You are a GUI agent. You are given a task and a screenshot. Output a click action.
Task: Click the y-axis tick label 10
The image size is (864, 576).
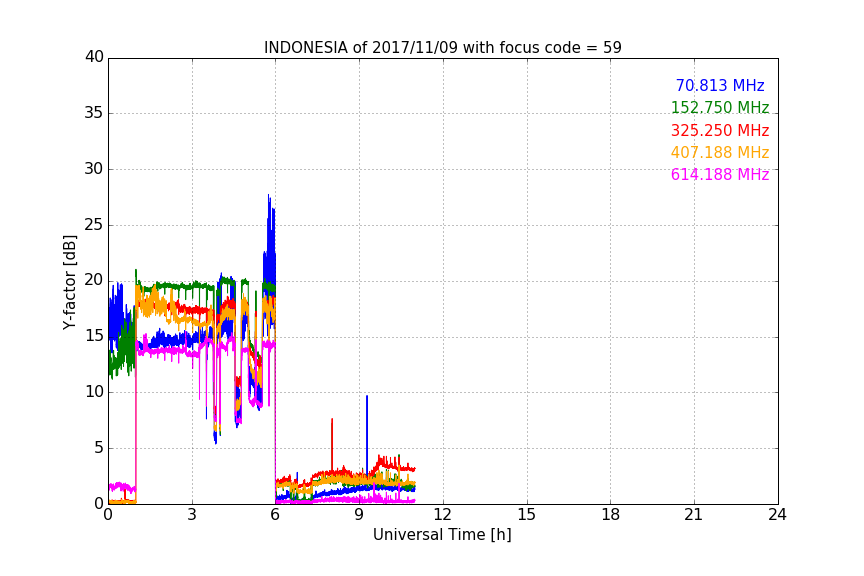[94, 392]
